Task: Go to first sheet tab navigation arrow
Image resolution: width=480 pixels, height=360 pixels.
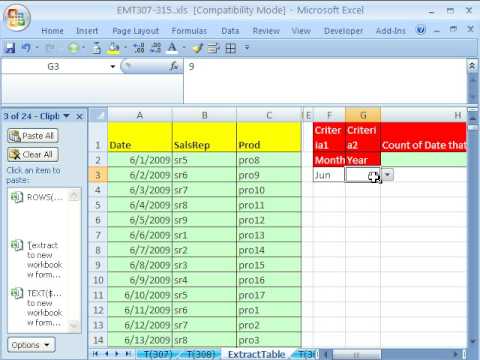Action: (95, 354)
